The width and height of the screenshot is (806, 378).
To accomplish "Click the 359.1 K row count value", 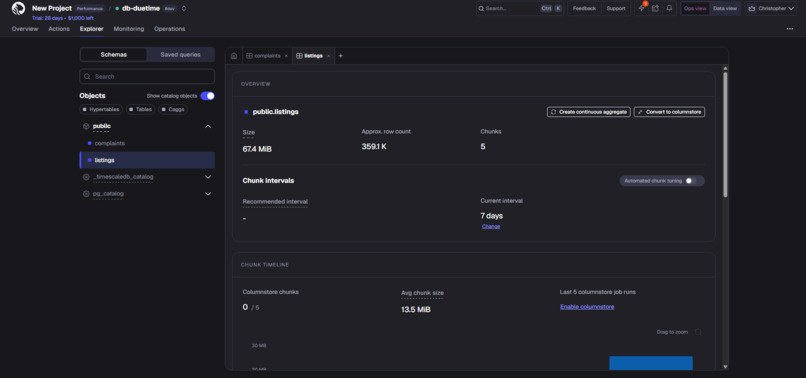I will 374,147.
